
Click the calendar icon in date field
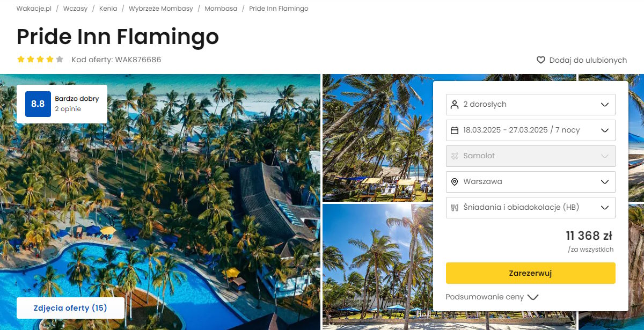point(455,130)
